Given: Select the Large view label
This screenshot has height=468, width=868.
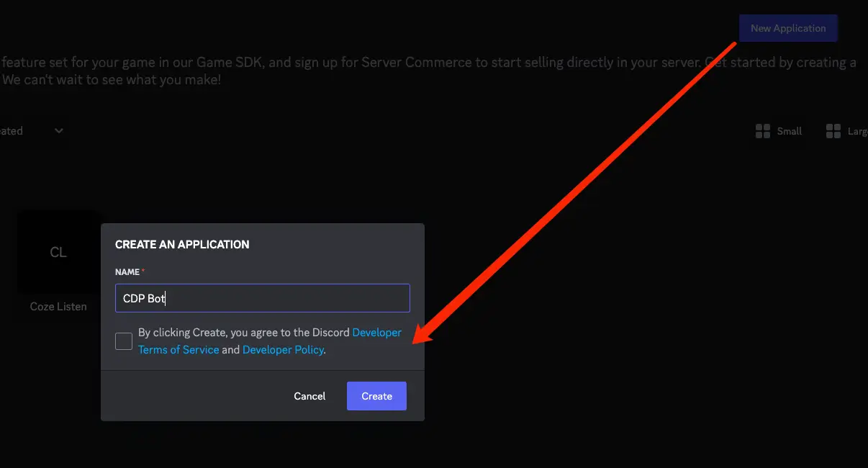Looking at the screenshot, I should (857, 131).
